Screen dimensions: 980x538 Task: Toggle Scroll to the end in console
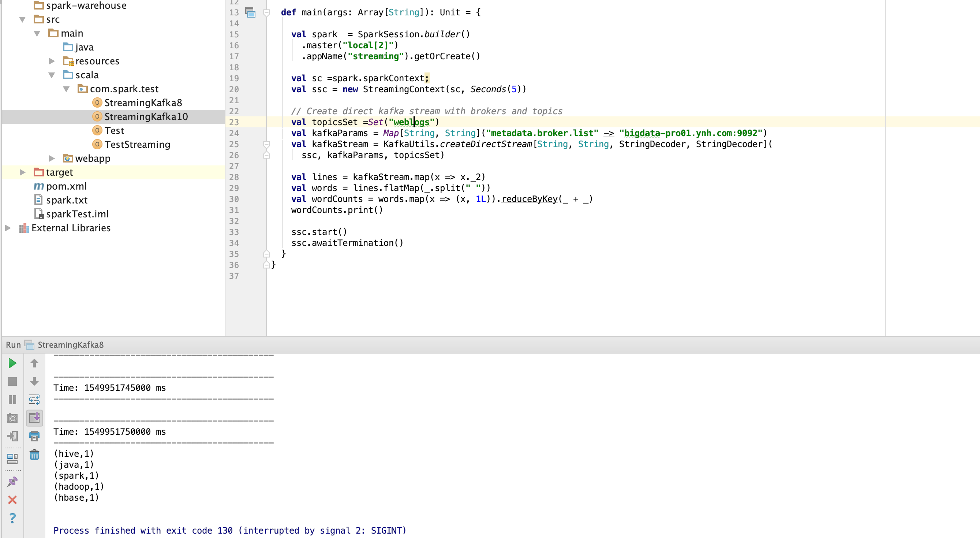click(x=34, y=418)
